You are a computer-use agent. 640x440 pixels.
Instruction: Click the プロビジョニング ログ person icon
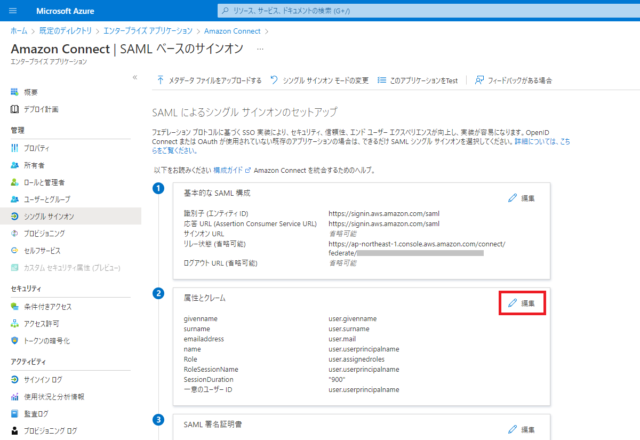pyautogui.click(x=15, y=431)
